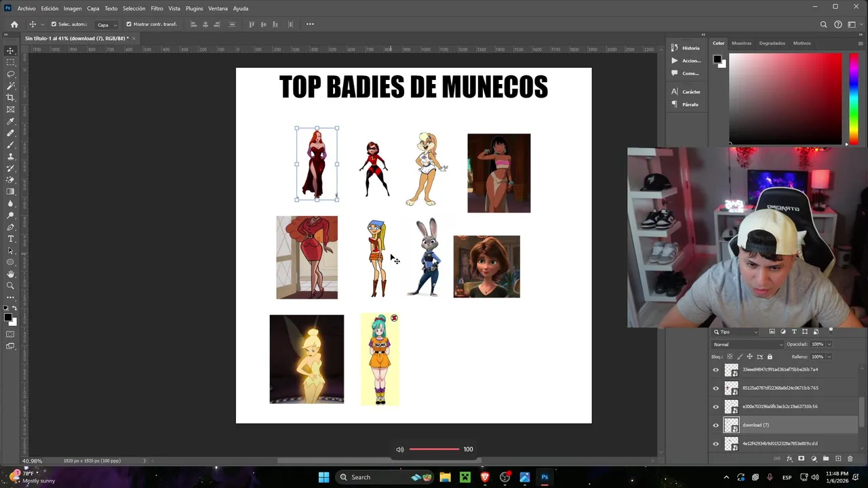Select the Lasso tool
This screenshot has height=488, width=868.
click(x=10, y=74)
